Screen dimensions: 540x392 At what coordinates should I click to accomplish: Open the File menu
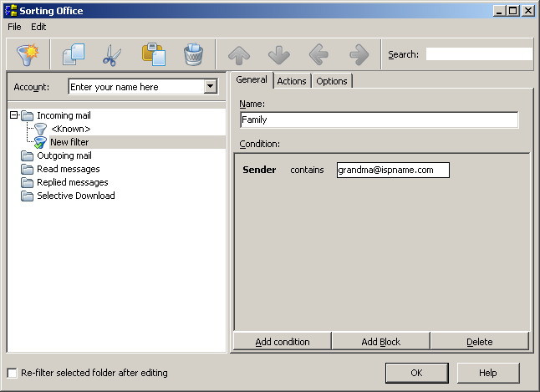tap(14, 27)
